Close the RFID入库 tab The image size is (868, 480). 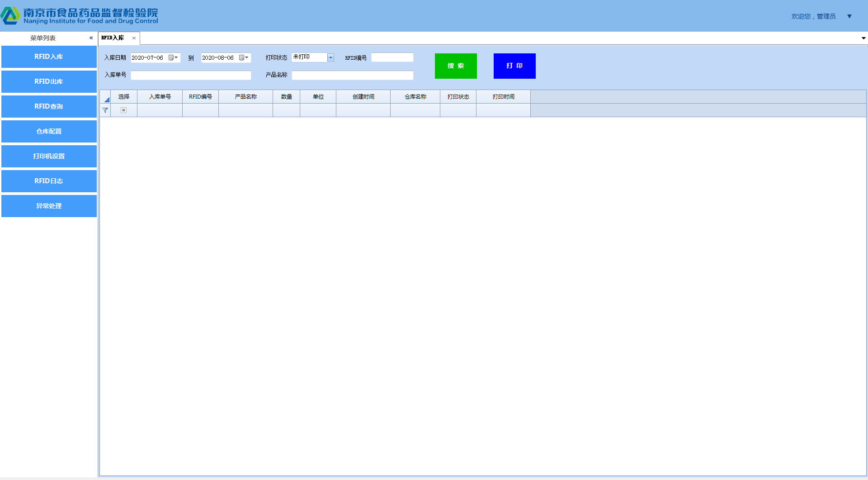coord(134,38)
